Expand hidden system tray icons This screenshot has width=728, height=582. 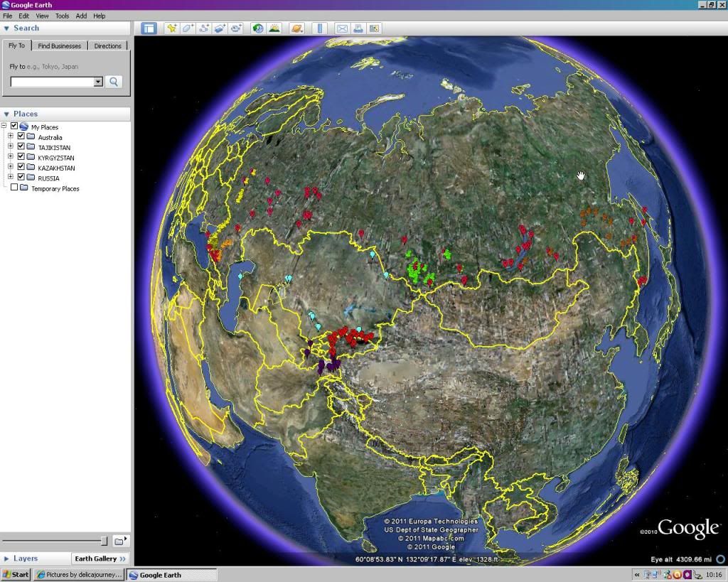[x=637, y=575]
